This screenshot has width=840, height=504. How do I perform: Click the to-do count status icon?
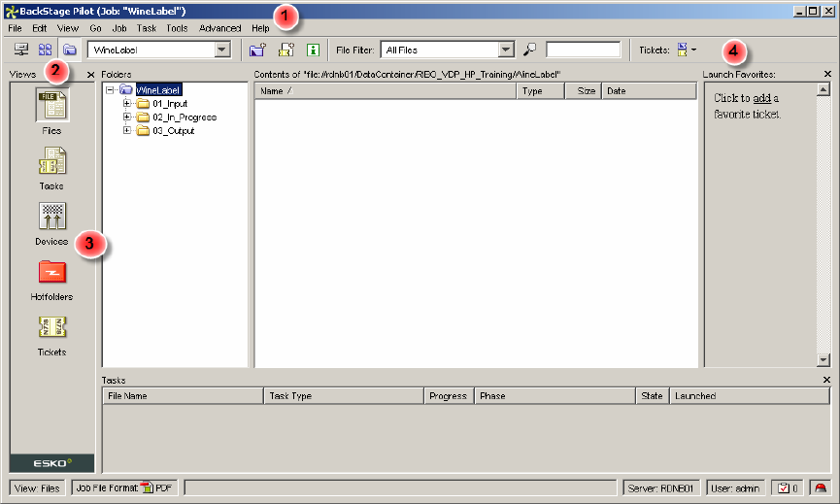click(788, 487)
